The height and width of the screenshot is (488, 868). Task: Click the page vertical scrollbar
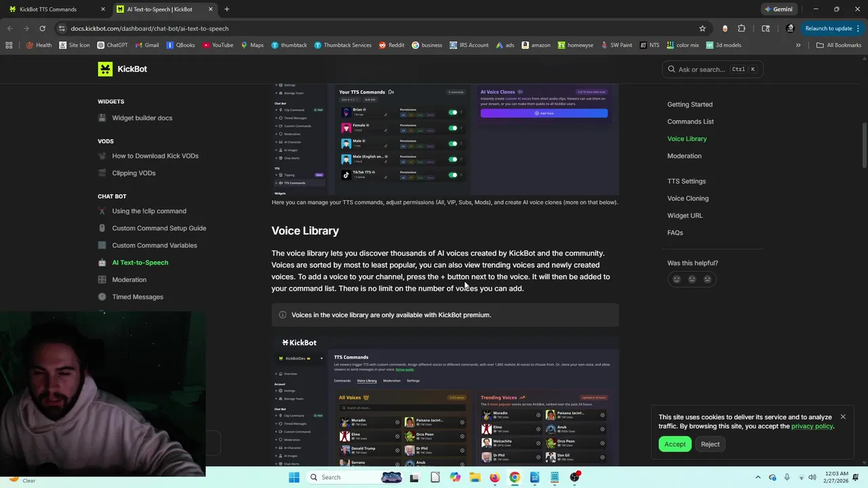click(x=864, y=146)
